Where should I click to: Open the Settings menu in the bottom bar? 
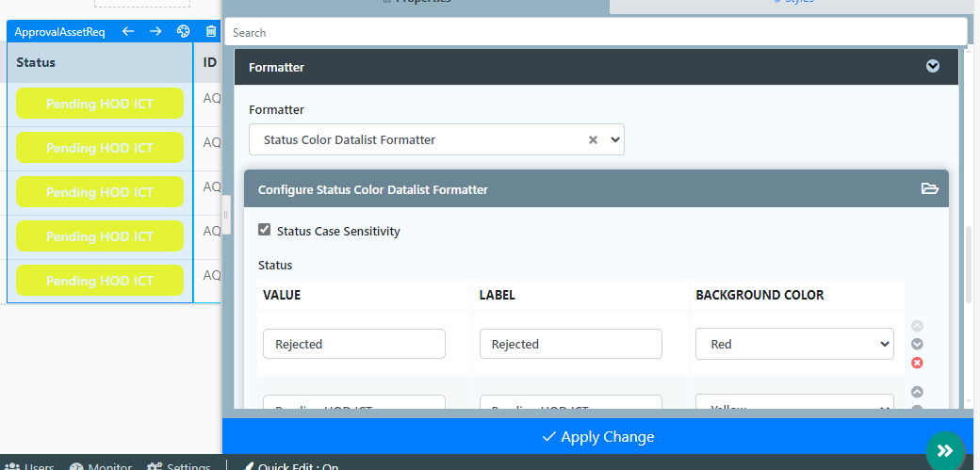(x=179, y=466)
